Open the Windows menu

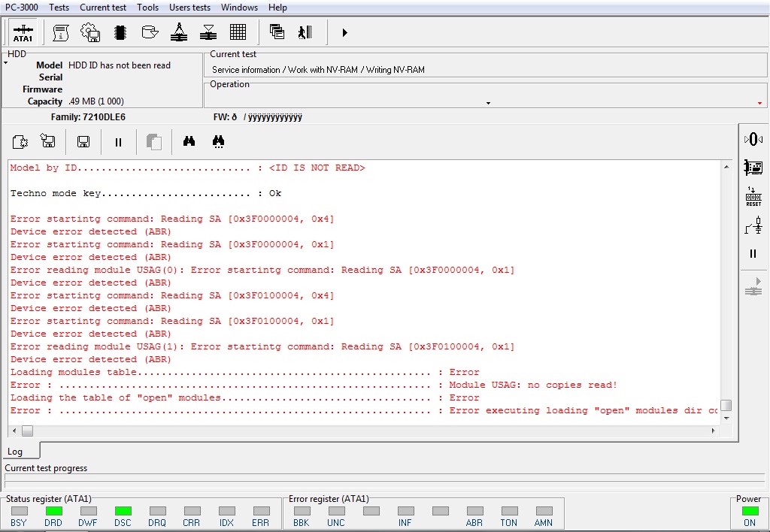tap(239, 8)
